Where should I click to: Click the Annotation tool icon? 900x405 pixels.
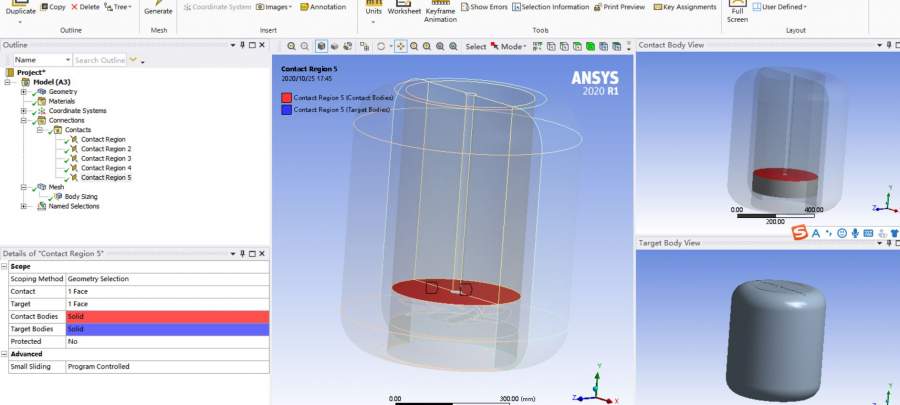click(x=323, y=7)
